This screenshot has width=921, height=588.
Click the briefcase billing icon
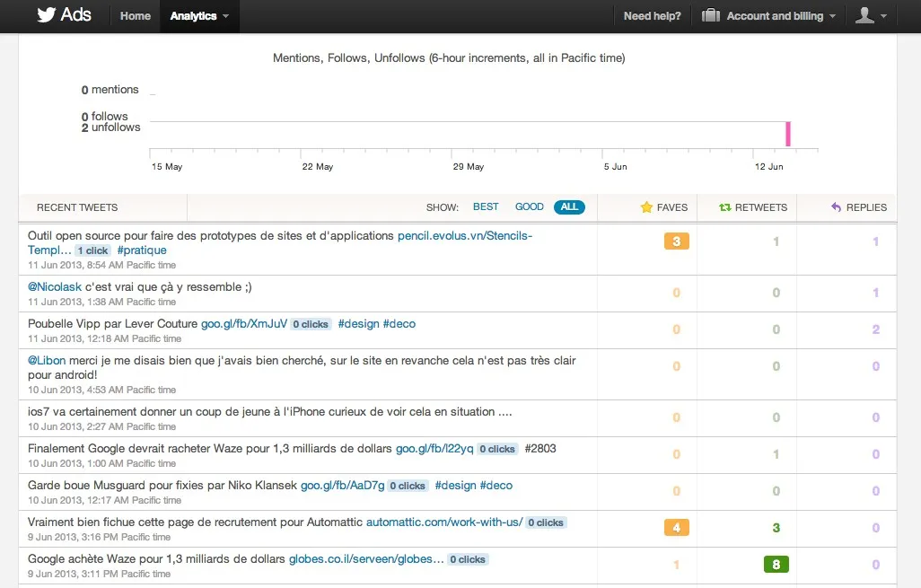pyautogui.click(x=711, y=15)
